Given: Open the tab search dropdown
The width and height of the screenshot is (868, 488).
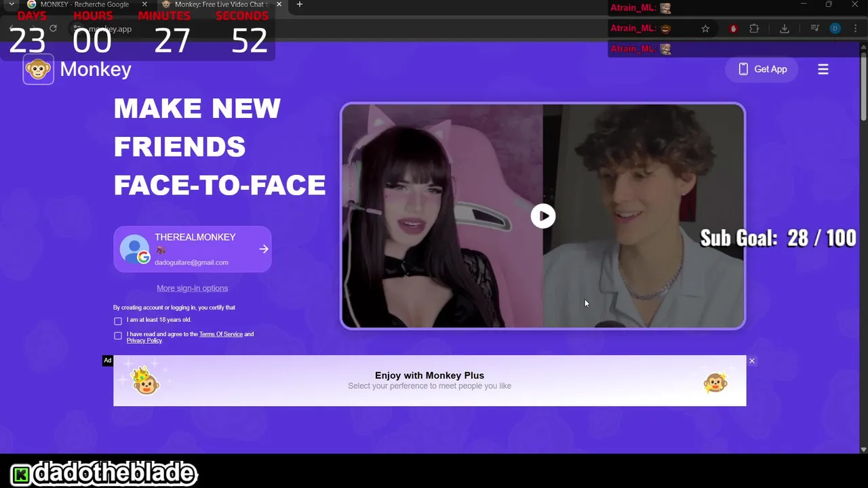Looking at the screenshot, I should 11,4.
